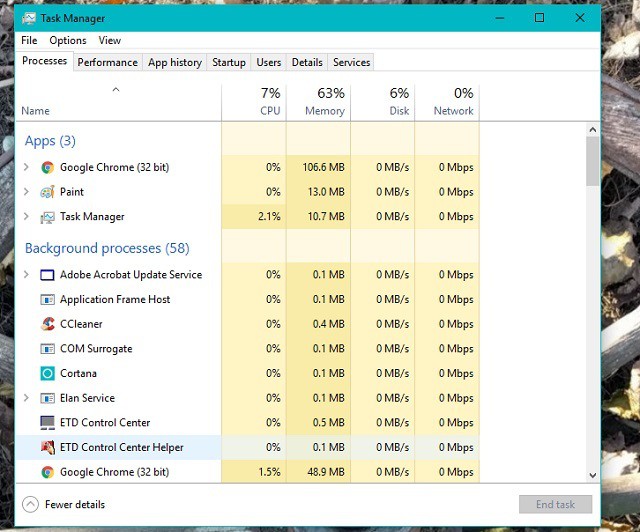Switch to the Startup tab
Viewport: 640px width, 532px height.
[229, 62]
